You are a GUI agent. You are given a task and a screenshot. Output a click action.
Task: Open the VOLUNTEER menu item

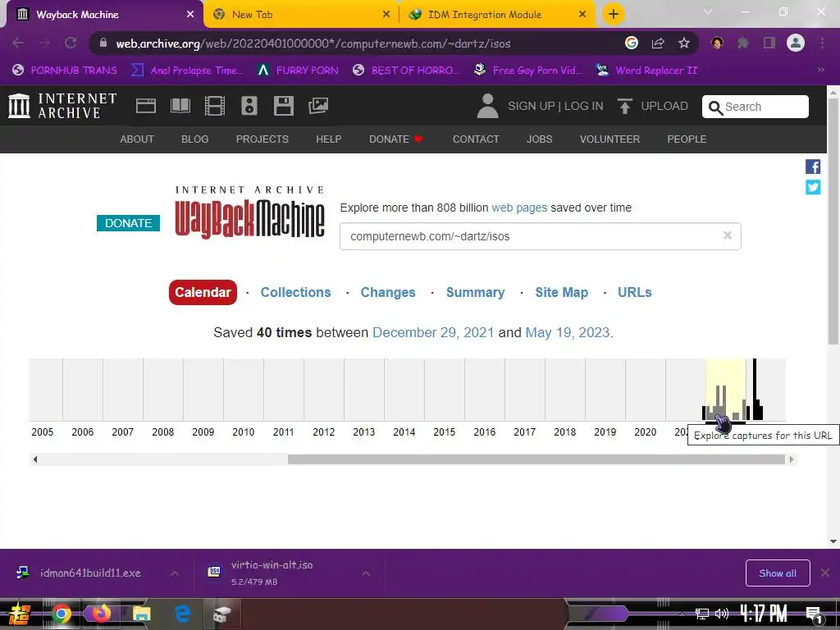[609, 139]
